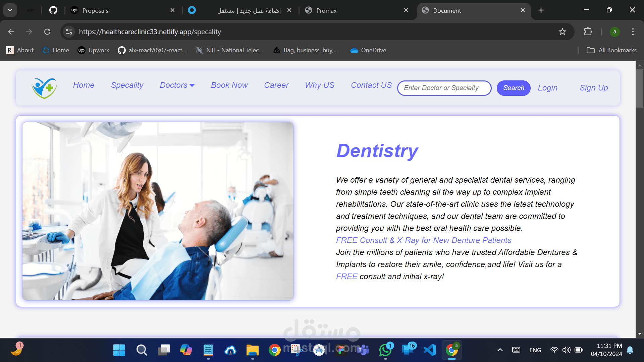Open the Upwork bookmark

coord(94,50)
